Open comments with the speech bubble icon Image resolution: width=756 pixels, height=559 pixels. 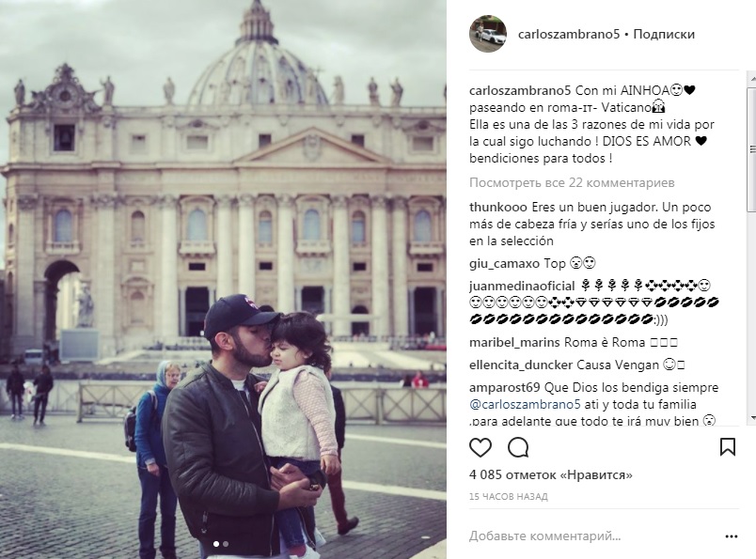pyautogui.click(x=518, y=448)
